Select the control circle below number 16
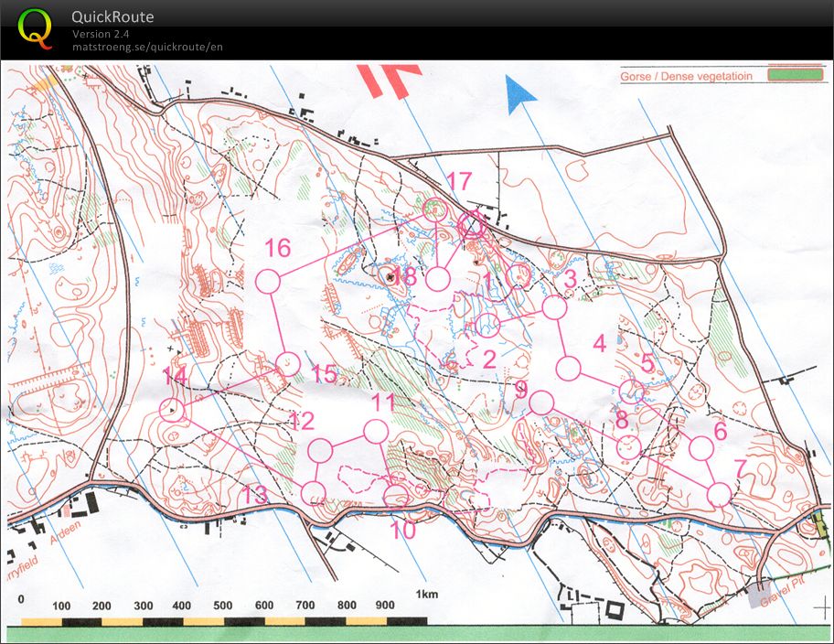834x644 pixels. [268, 282]
